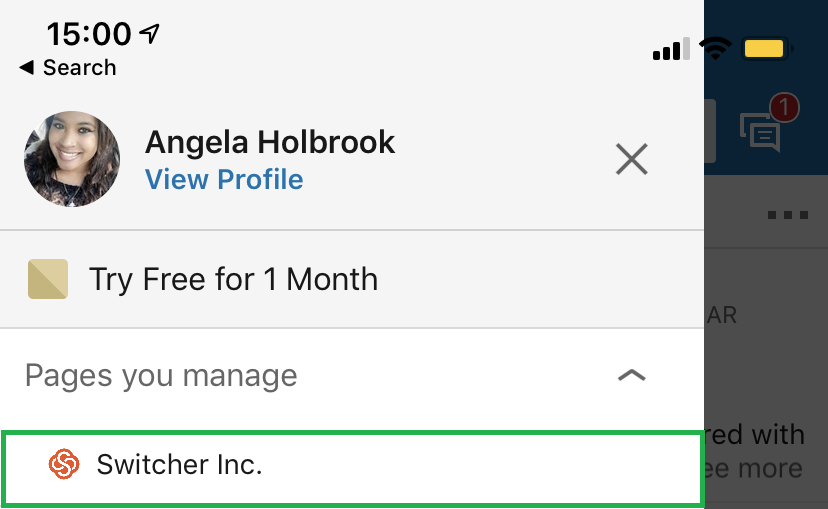Select Try Free for 1 Month
Viewport: 828px width, 509px height.
pyautogui.click(x=233, y=279)
